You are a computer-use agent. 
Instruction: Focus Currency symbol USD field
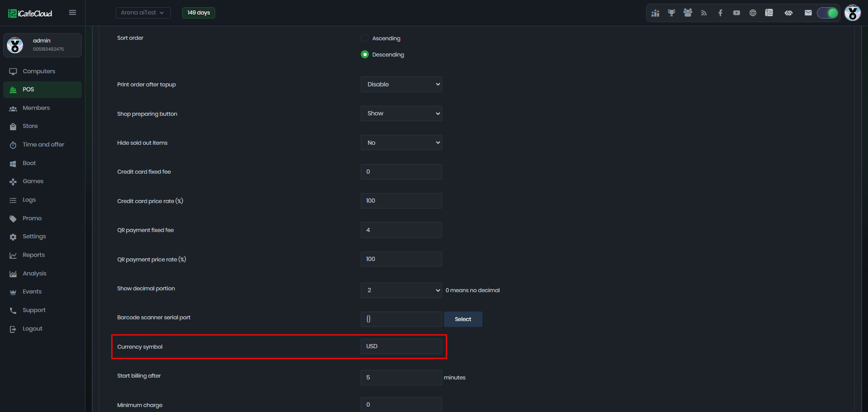pyautogui.click(x=401, y=346)
